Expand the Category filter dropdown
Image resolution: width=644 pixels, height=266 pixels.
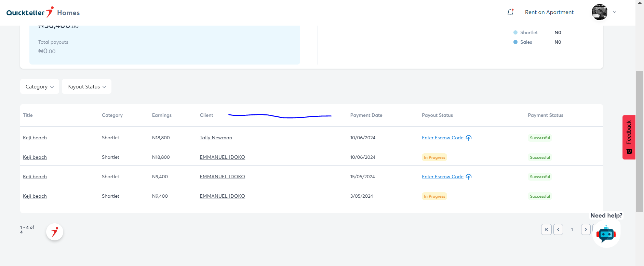(40, 87)
